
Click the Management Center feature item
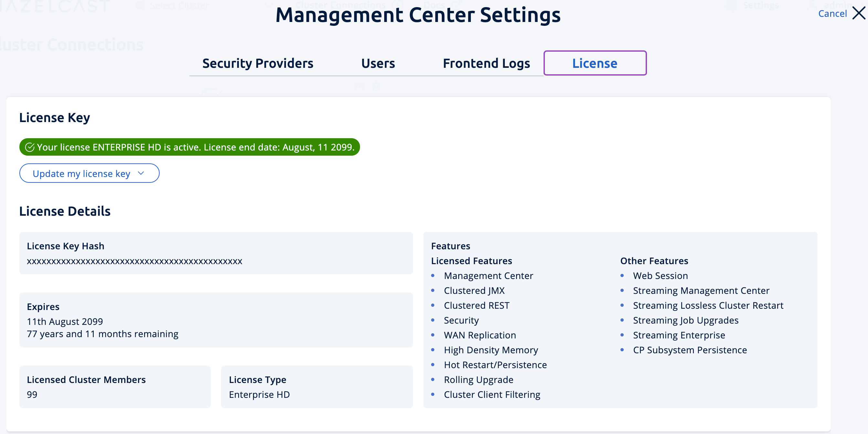(488, 276)
